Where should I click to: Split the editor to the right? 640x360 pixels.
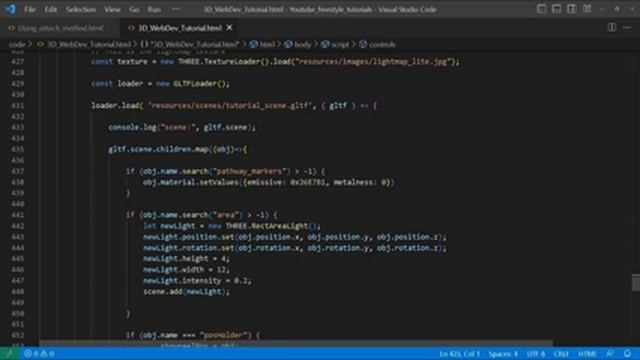[x=611, y=28]
